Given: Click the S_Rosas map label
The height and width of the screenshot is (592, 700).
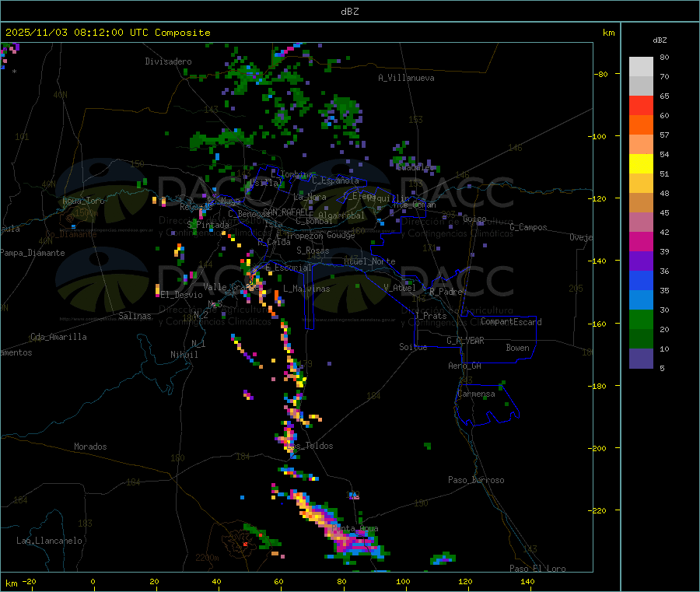Looking at the screenshot, I should tap(313, 250).
